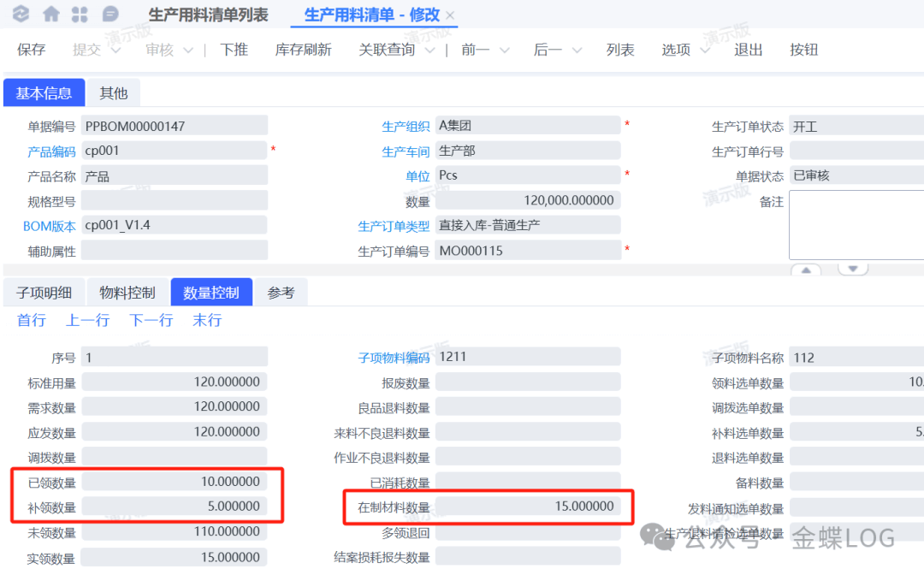Expand the 选项 dropdown menu
The image size is (924, 575).
coord(705,50)
